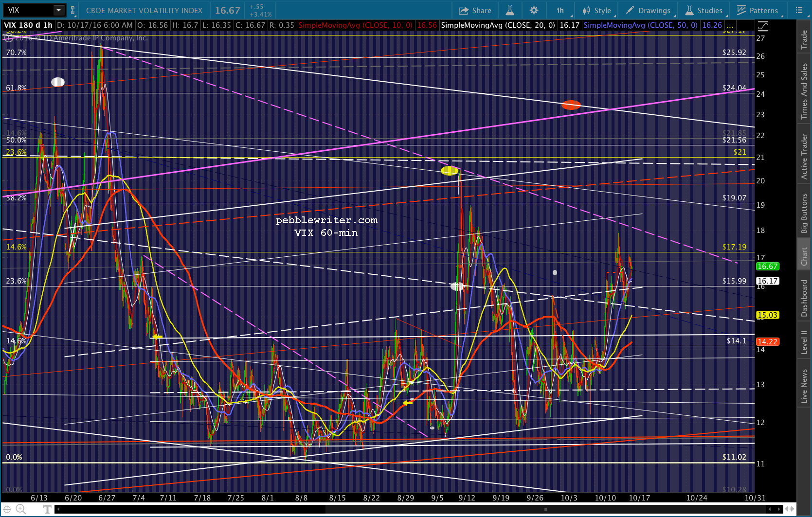Open the Share menu in toolbar
This screenshot has width=812, height=517.
(x=475, y=10)
